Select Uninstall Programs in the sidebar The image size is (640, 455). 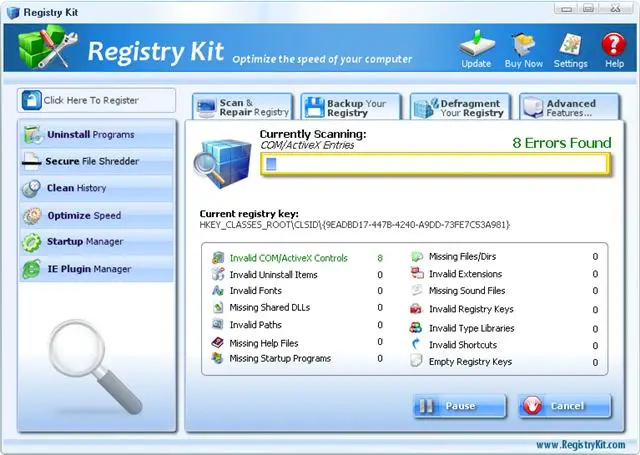(x=97, y=135)
